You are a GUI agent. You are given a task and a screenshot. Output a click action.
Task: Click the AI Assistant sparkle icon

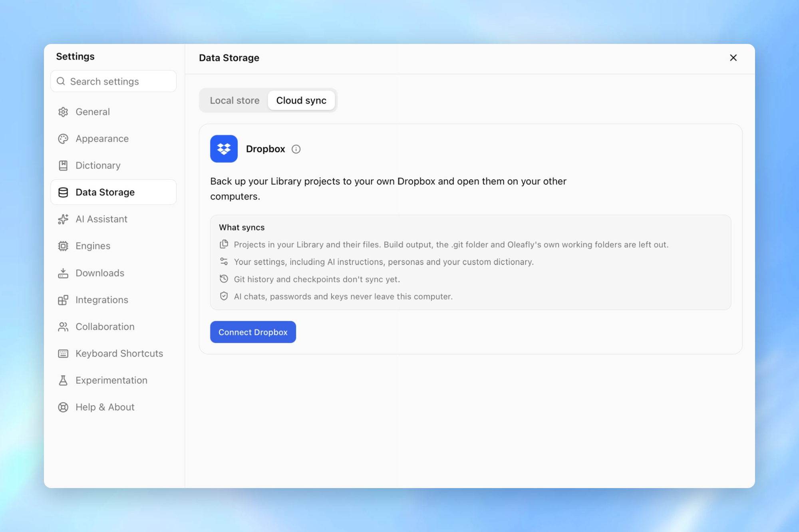[x=63, y=219]
